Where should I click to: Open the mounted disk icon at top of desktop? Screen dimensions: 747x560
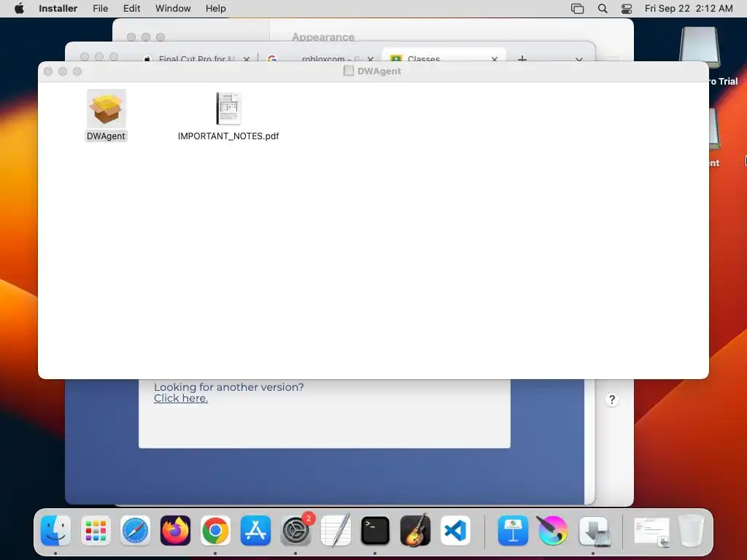point(700,47)
